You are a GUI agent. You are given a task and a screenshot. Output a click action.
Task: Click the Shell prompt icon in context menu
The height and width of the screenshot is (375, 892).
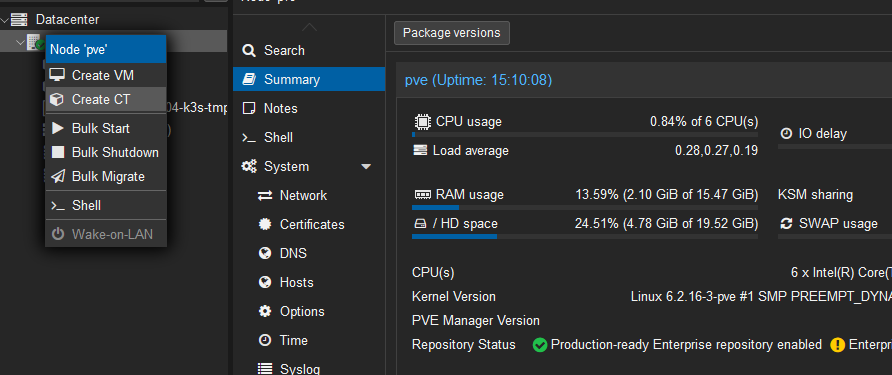[x=57, y=205]
